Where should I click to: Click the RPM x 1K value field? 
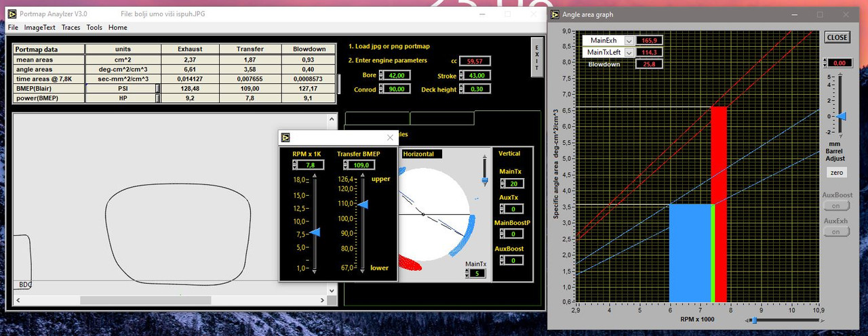[x=311, y=165]
